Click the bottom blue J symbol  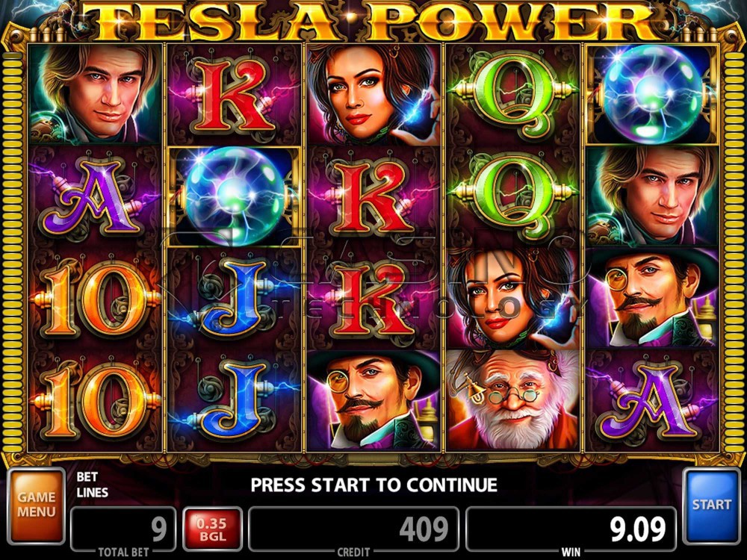(235, 400)
